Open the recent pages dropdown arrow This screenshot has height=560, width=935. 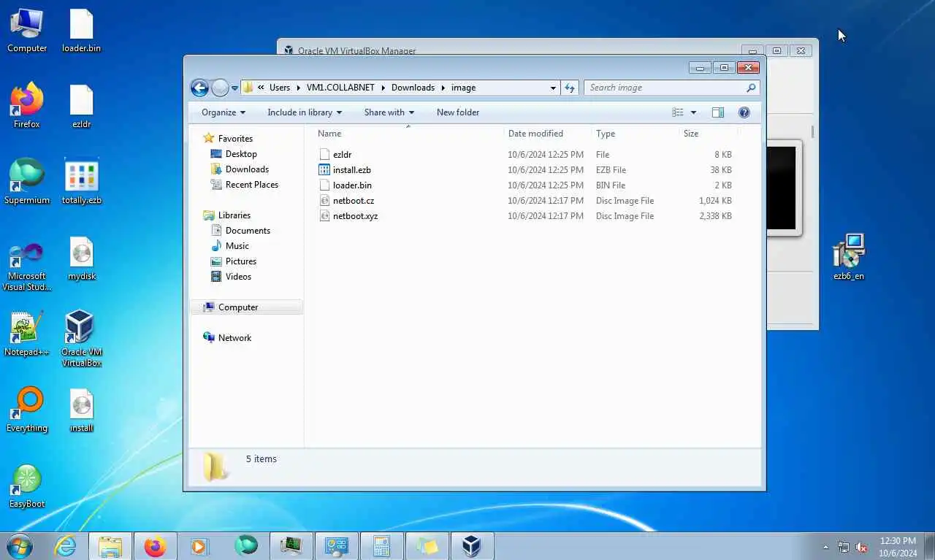tap(234, 88)
